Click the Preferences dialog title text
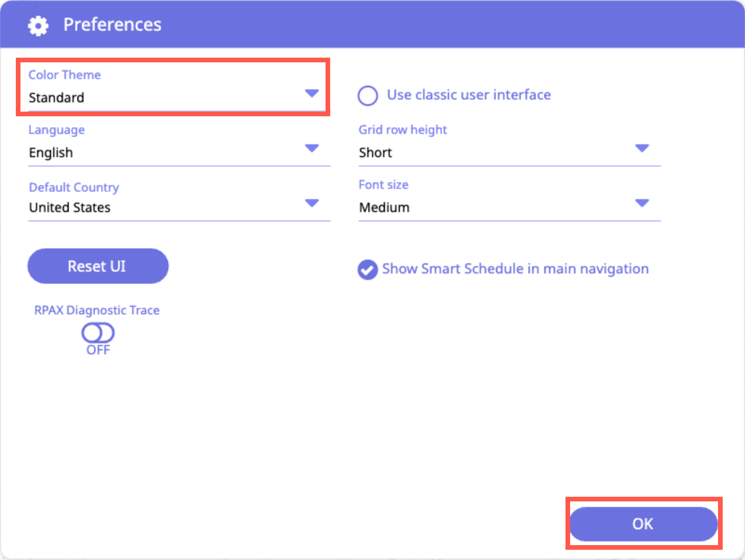This screenshot has width=745, height=560. (112, 25)
